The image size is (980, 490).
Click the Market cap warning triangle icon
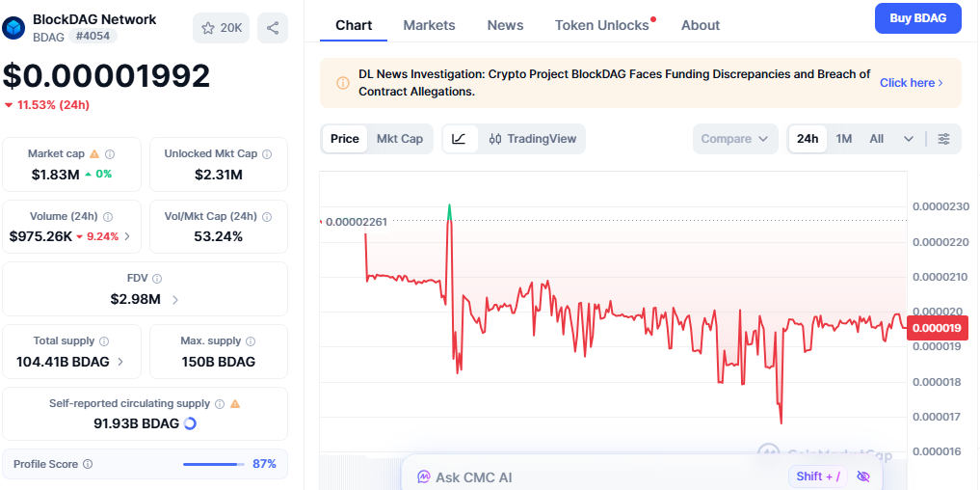(x=94, y=154)
